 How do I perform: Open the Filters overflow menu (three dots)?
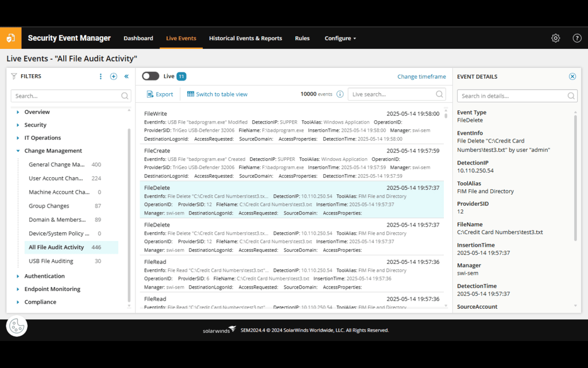[100, 76]
